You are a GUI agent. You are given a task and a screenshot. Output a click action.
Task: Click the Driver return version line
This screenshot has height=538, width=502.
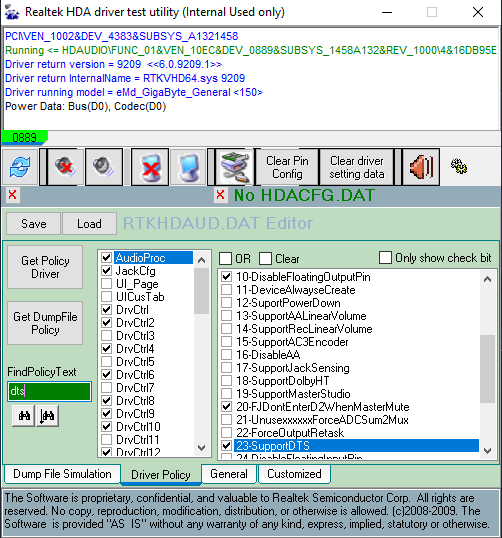coord(113,64)
